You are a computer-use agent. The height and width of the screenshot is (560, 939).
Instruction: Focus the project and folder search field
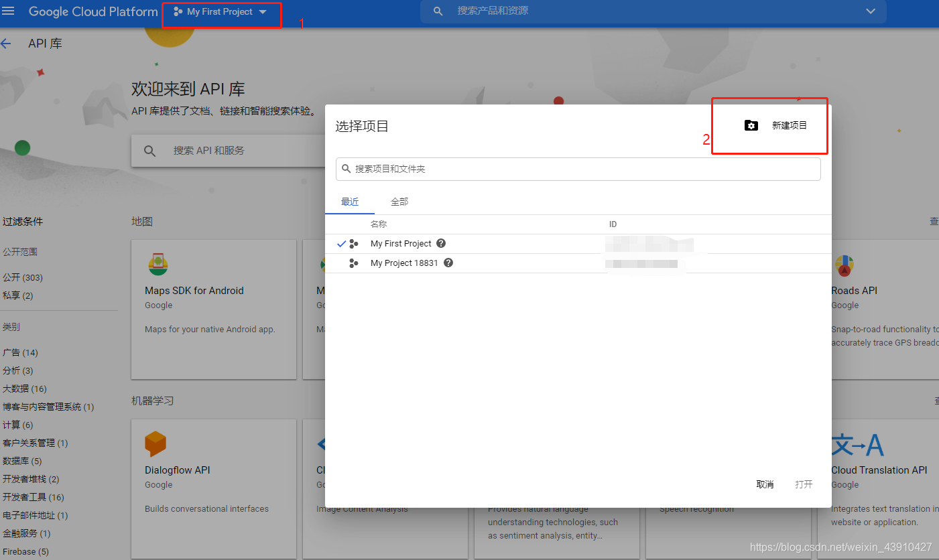pyautogui.click(x=578, y=169)
